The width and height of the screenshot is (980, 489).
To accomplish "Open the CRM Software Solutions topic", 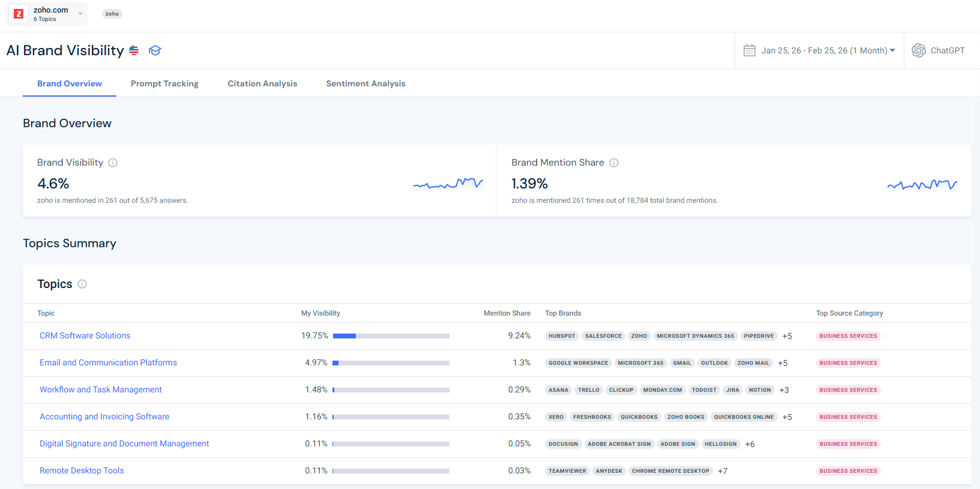I will (85, 335).
